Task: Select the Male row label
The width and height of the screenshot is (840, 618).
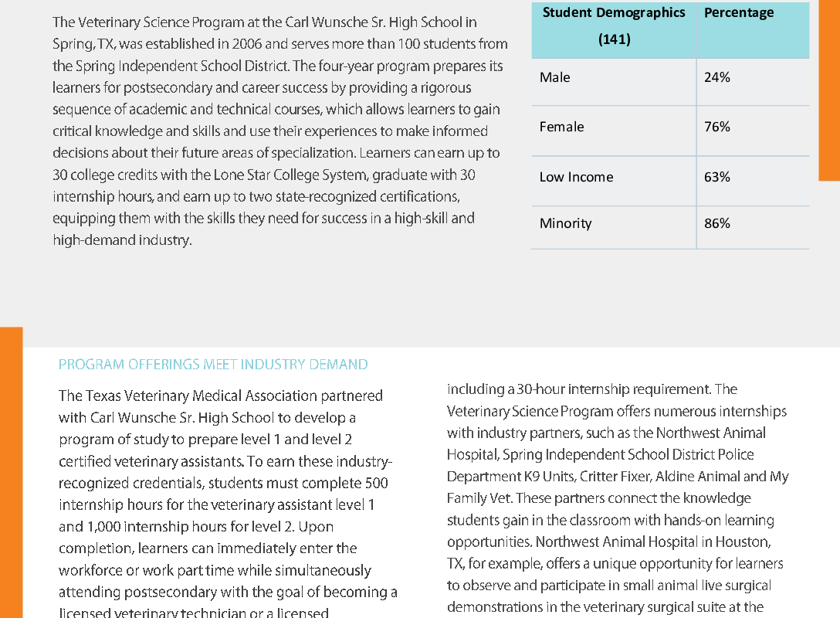Action: coord(554,77)
